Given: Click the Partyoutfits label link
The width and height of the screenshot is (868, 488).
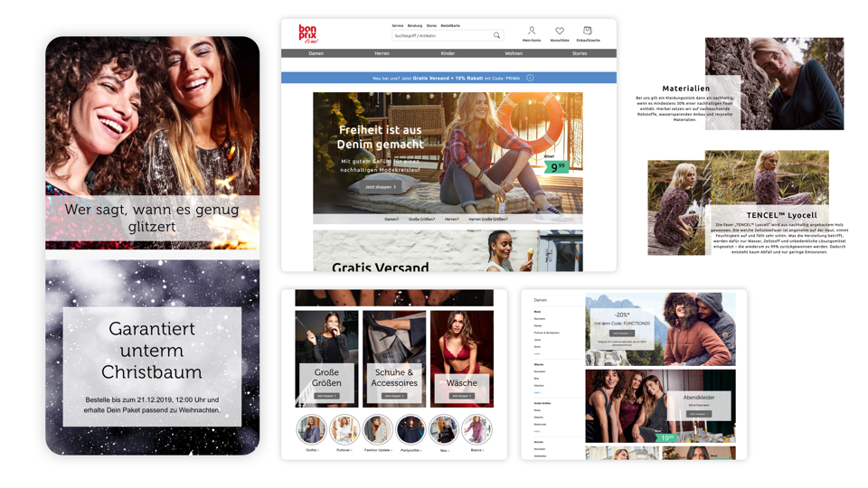Looking at the screenshot, I should (x=410, y=450).
